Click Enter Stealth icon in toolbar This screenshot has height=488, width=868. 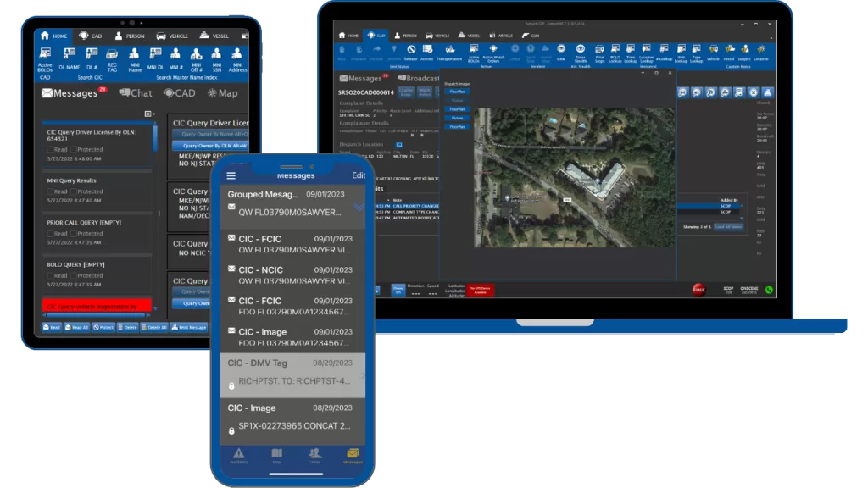[x=581, y=53]
